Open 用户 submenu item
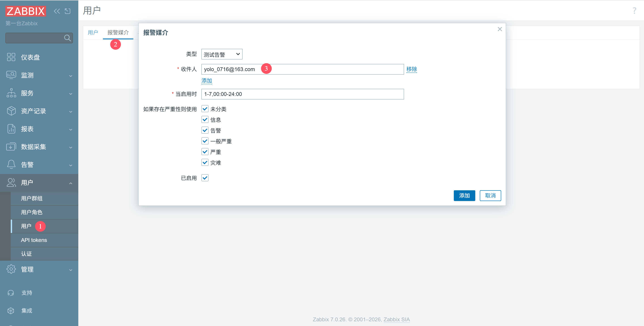Screen dimensions: 644x326 pyautogui.click(x=44, y=226)
